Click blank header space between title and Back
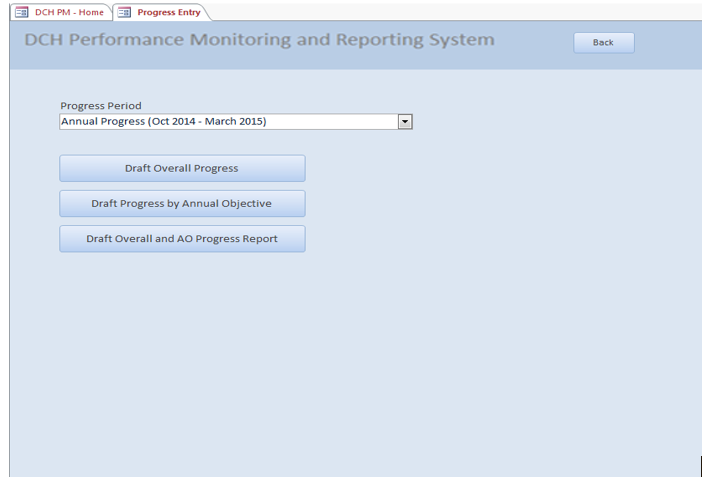Image resolution: width=716 pixels, height=491 pixels. 535,43
